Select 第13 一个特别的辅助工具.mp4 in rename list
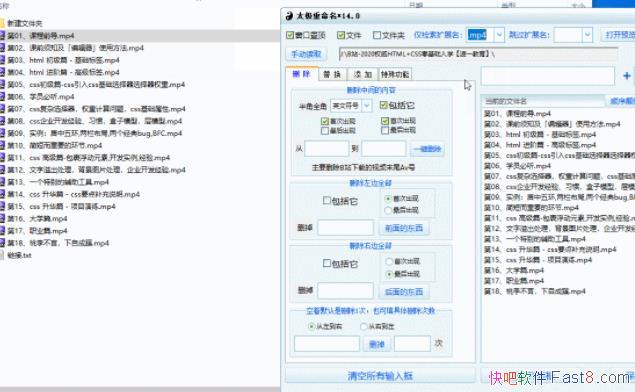The image size is (635, 392). [x=535, y=239]
